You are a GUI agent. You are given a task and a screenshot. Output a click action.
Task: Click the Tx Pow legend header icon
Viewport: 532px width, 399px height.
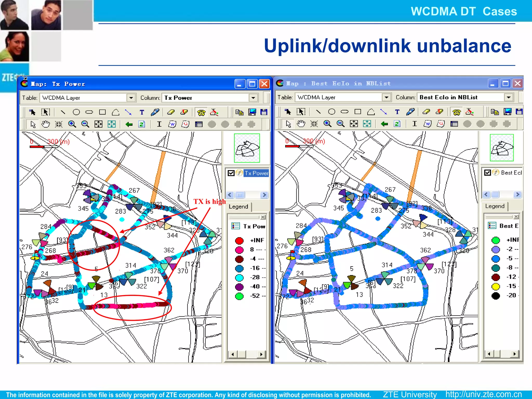click(236, 226)
